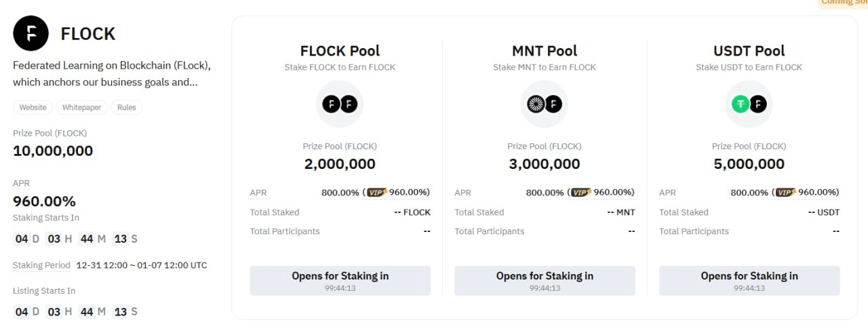The image size is (868, 333).
Task: Open the Rules tag link
Action: [127, 107]
